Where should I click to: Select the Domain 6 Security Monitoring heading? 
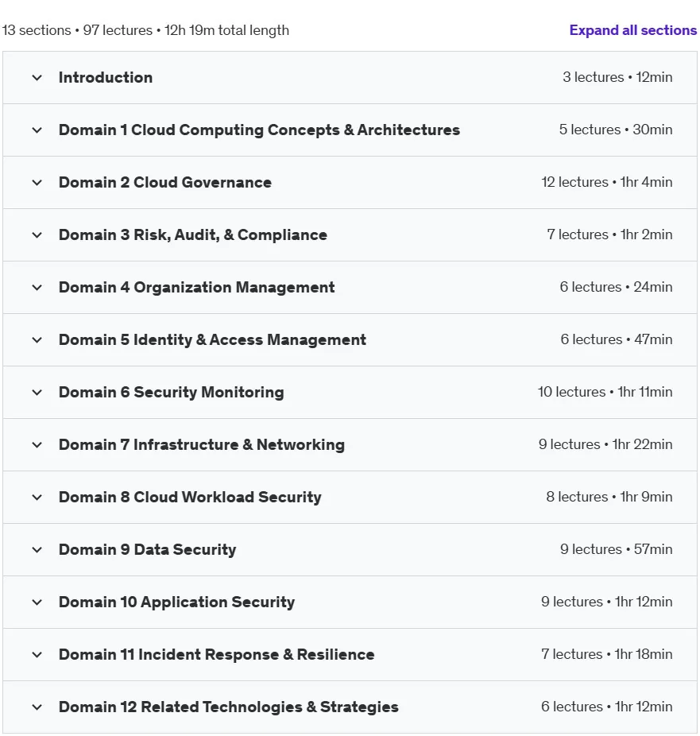coord(172,393)
